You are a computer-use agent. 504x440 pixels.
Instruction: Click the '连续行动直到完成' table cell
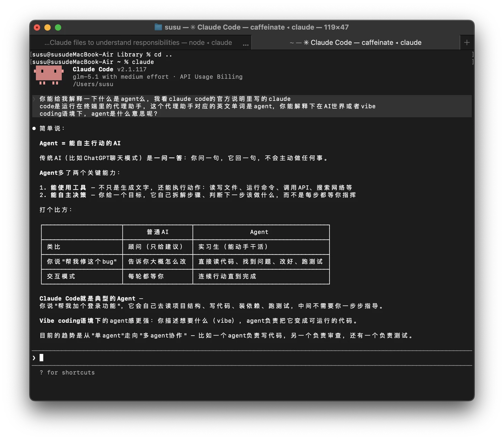click(x=261, y=276)
